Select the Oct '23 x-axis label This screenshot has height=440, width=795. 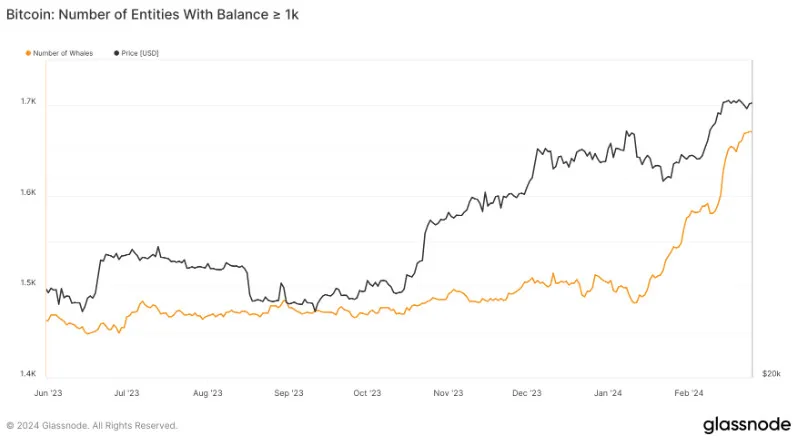367,393
